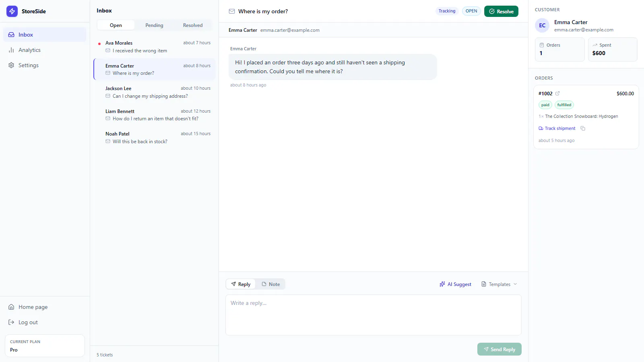Open order #1002 external link icon
This screenshot has height=362, width=644.
tap(557, 93)
